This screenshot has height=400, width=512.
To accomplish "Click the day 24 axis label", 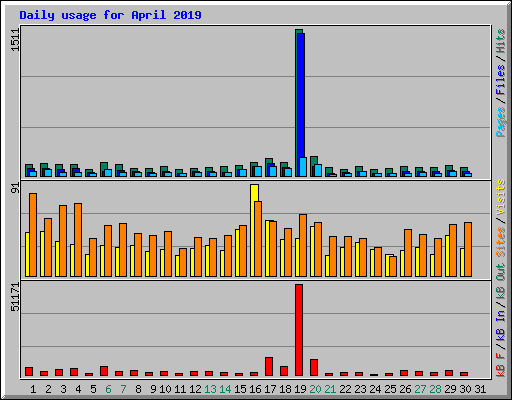I will [375, 389].
